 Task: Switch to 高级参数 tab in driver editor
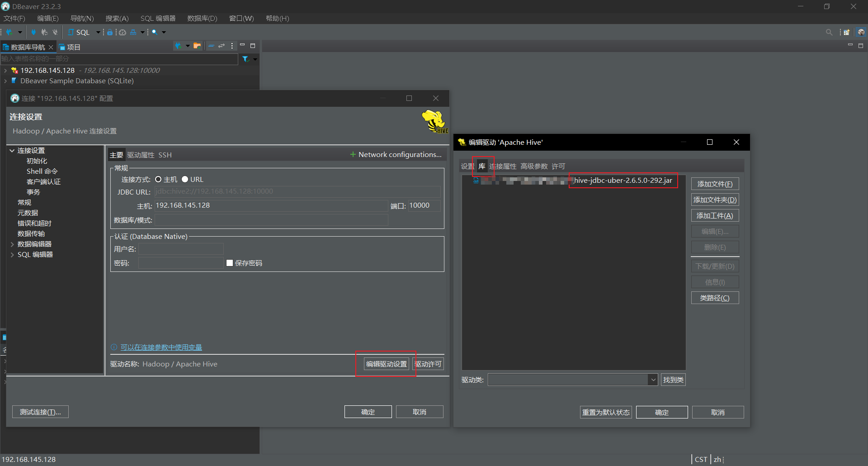534,166
